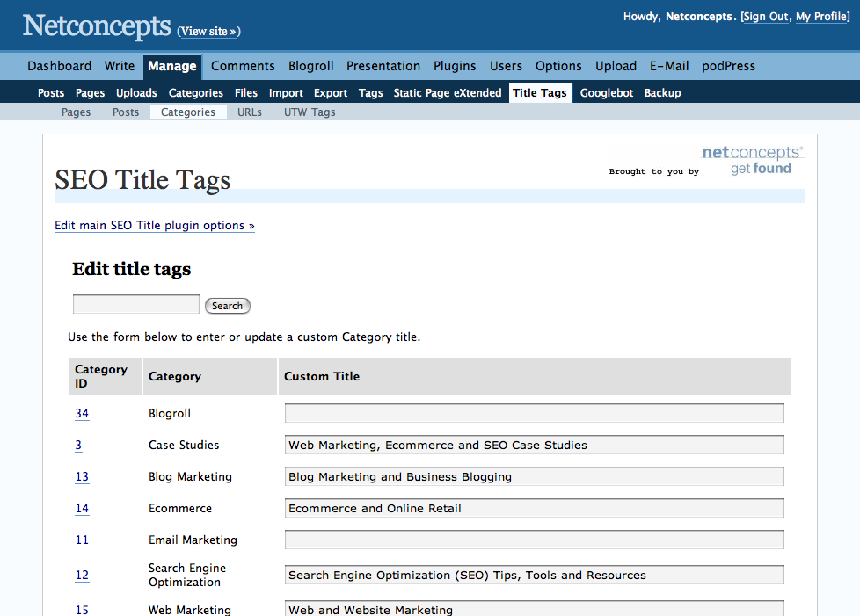Open the Categories submenu under Manage

pyautogui.click(x=196, y=93)
